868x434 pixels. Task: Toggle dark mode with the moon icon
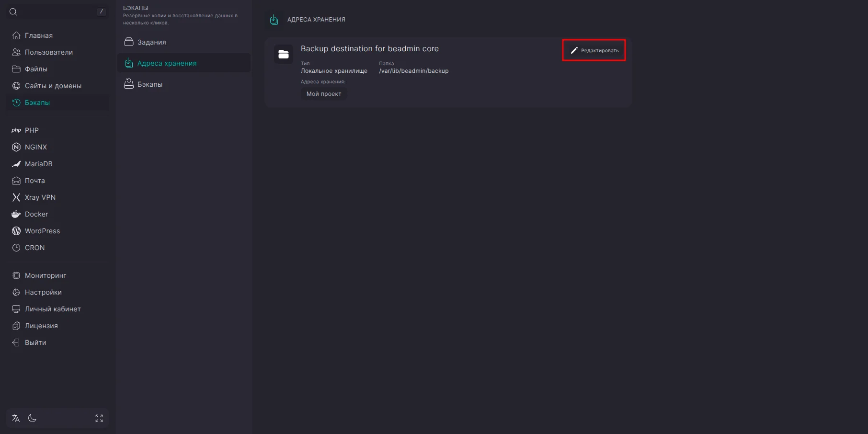(x=32, y=418)
